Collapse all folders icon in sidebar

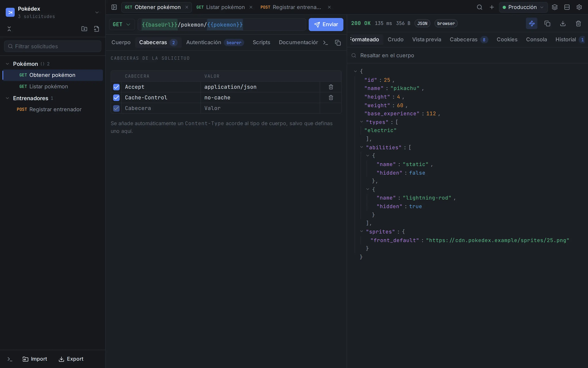pyautogui.click(x=9, y=29)
